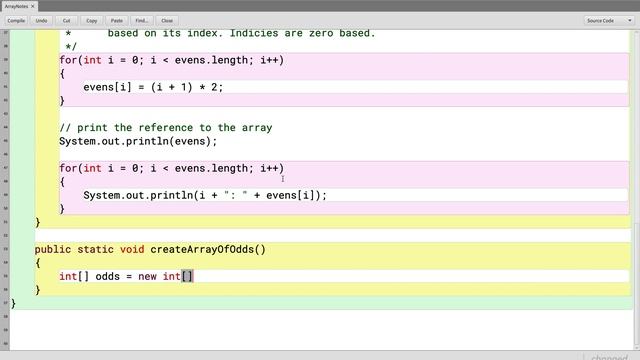The image size is (640, 360).
Task: Click the println 'evens[i]' statement in second loop
Action: 205,195
